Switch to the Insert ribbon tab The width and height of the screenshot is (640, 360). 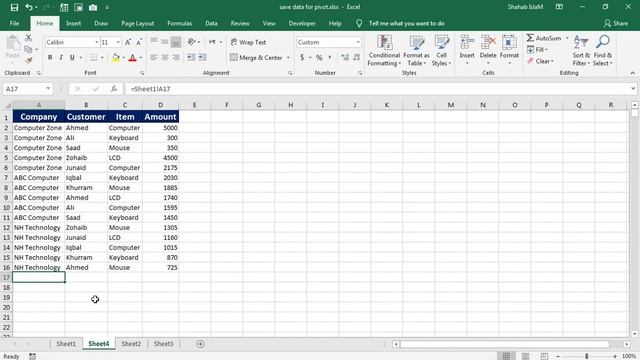[x=73, y=23]
